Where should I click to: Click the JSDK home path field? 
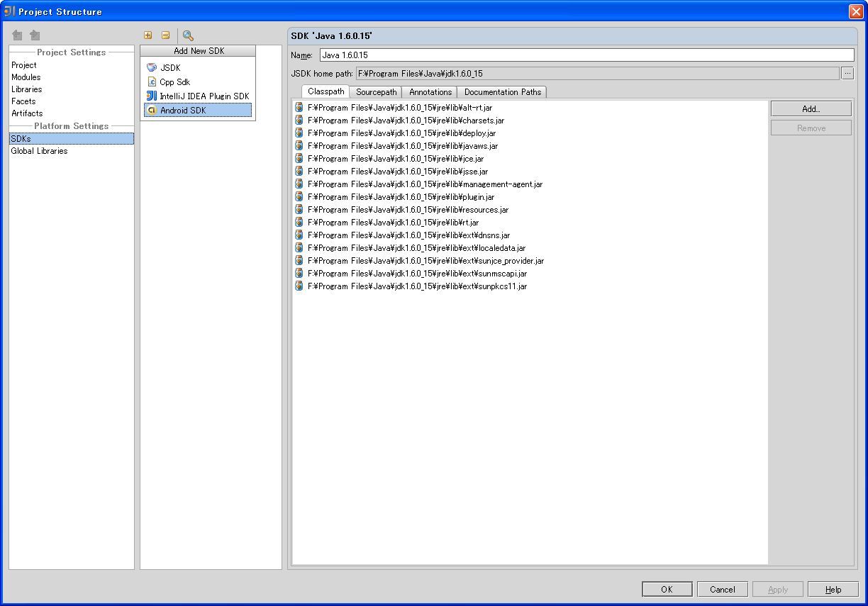pos(597,74)
